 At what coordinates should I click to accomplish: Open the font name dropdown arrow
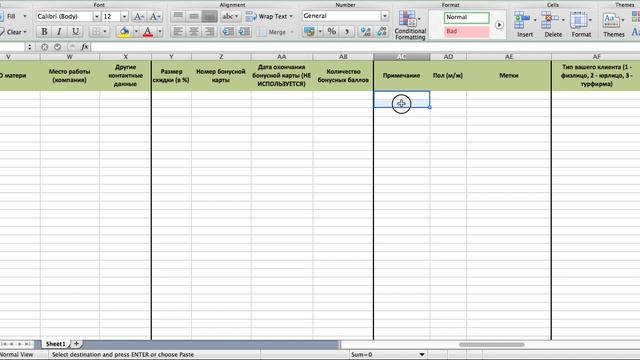coord(97,16)
